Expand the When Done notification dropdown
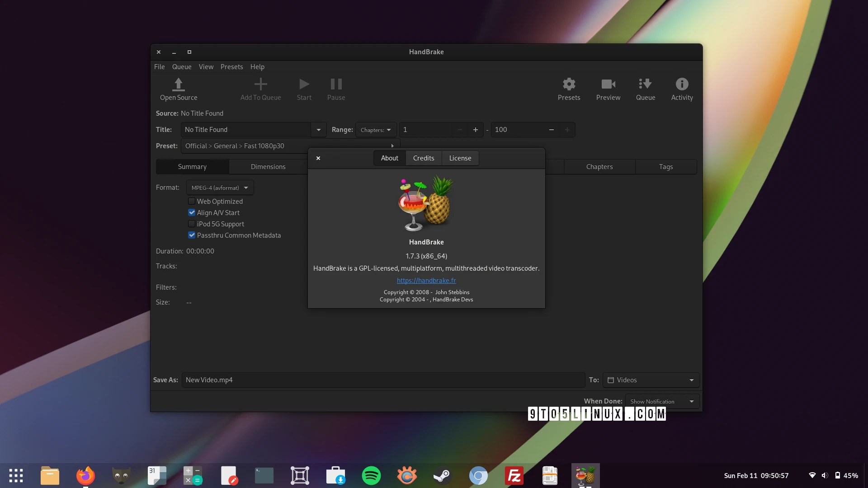Screen dimensions: 868x488 [x=662, y=402]
